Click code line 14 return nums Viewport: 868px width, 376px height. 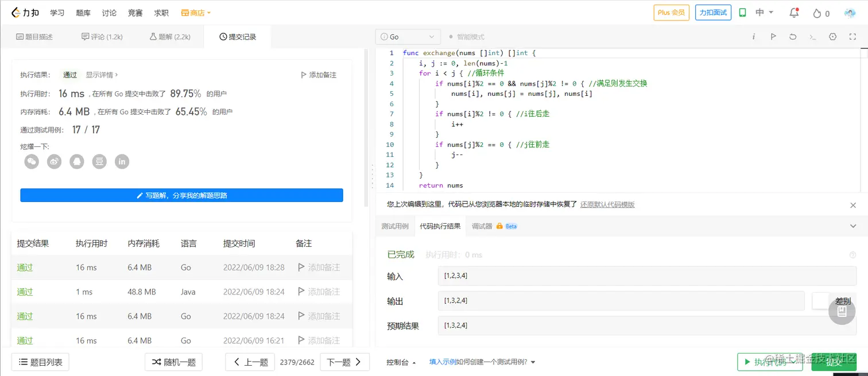click(x=440, y=185)
